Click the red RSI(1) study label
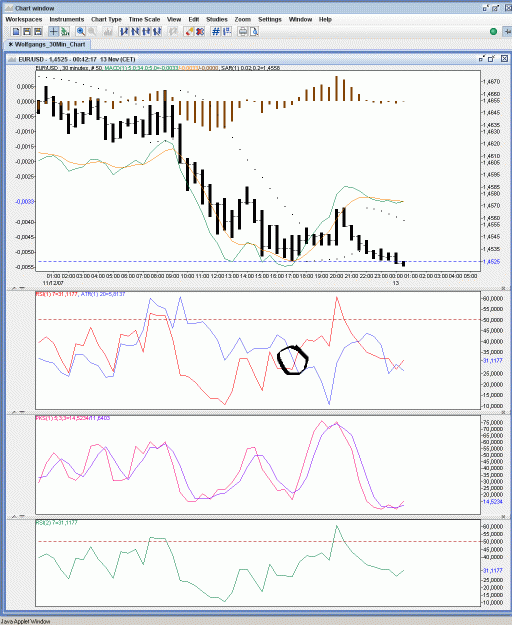The height and width of the screenshot is (625, 512). click(57, 294)
